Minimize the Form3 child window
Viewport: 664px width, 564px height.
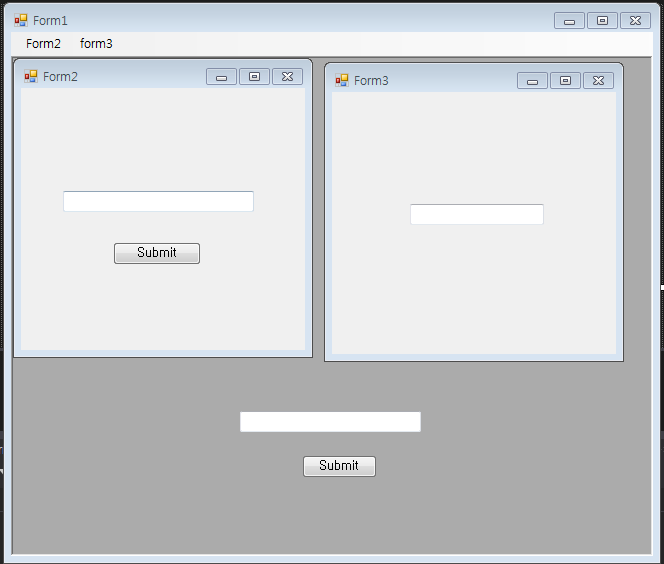[532, 80]
